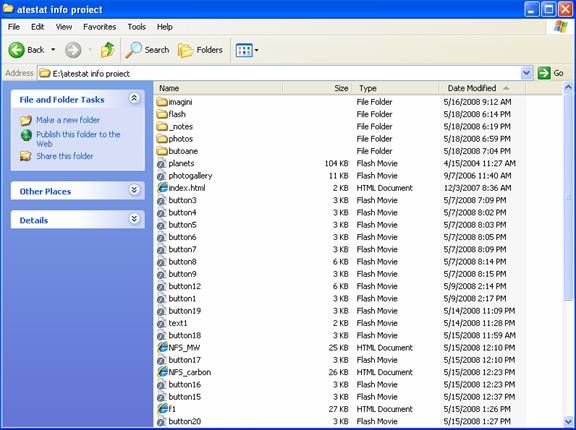Image resolution: width=576 pixels, height=430 pixels.
Task: Click Share this folder link
Action: (x=65, y=156)
